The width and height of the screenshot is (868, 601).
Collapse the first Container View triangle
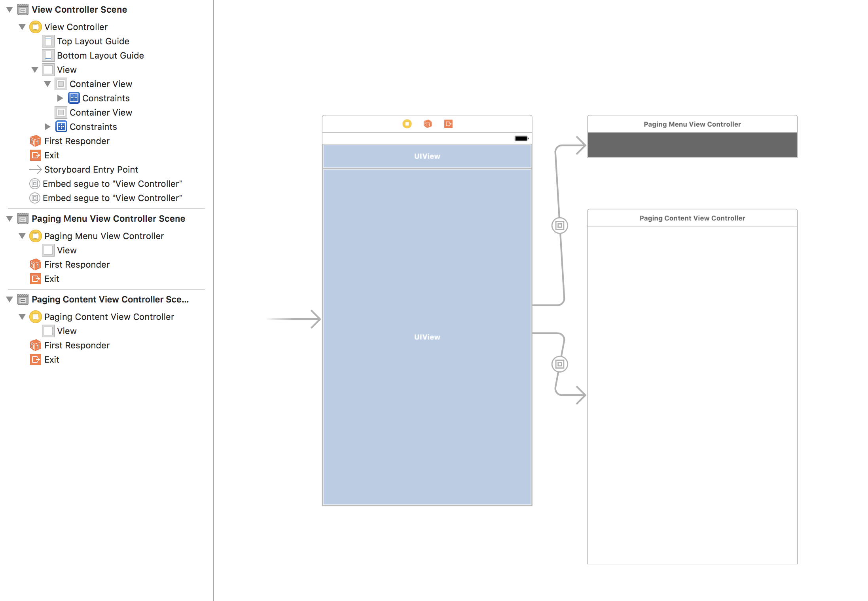(x=47, y=84)
